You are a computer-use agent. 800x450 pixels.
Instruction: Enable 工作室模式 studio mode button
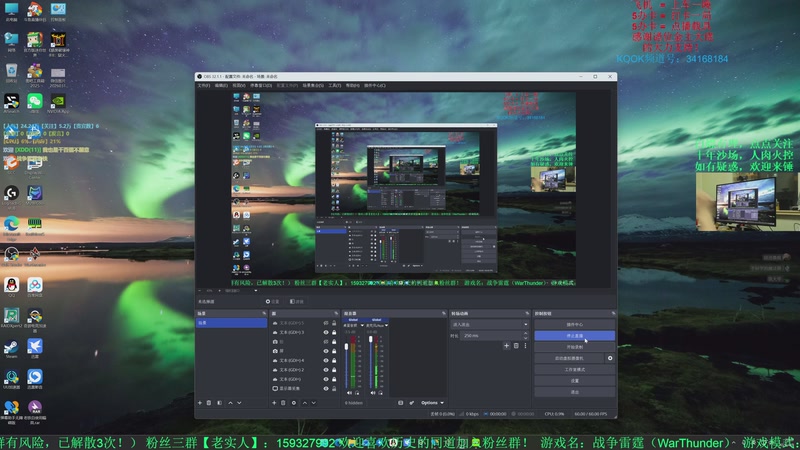(x=574, y=369)
